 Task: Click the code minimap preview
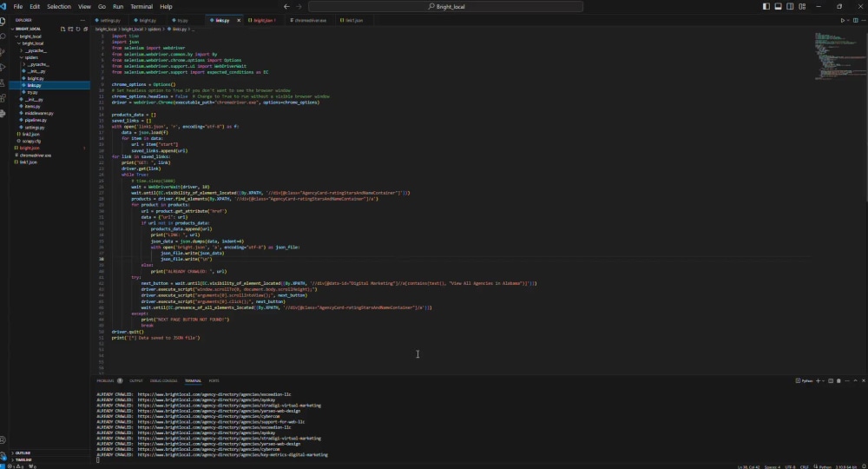pos(830,52)
